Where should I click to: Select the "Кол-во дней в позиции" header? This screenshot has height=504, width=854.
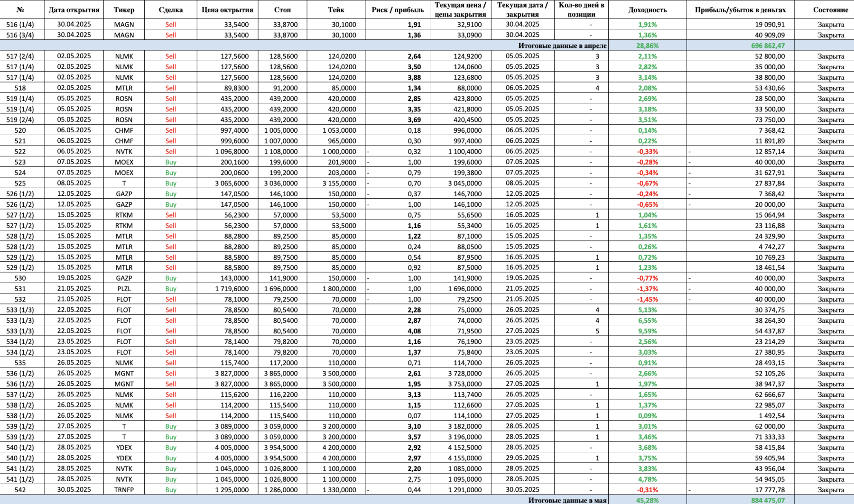pos(581,9)
